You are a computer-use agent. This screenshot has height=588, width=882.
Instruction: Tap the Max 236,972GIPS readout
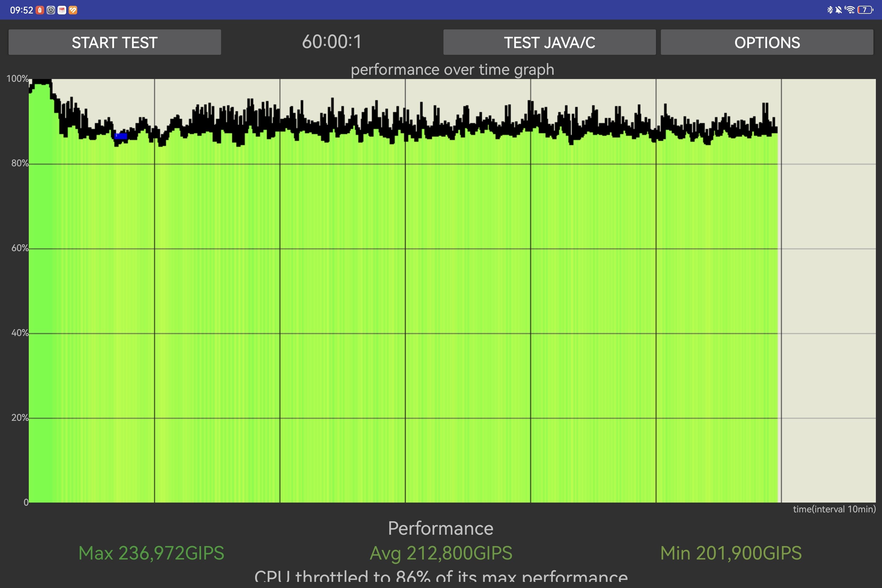(152, 553)
